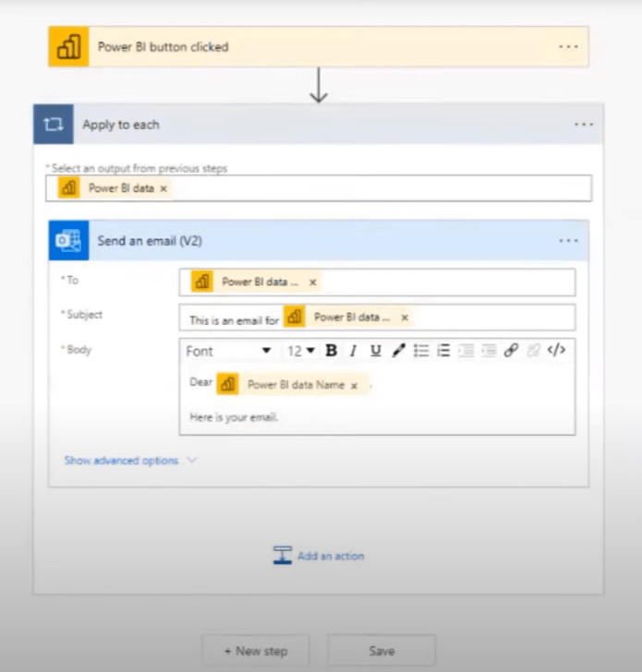
Task: Insert a bulleted list in the body
Action: pos(421,351)
